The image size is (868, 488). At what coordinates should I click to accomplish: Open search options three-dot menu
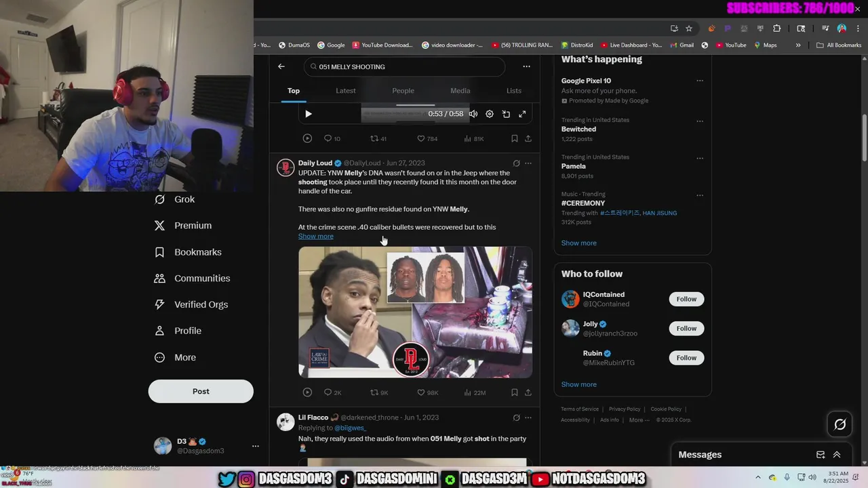coord(526,66)
